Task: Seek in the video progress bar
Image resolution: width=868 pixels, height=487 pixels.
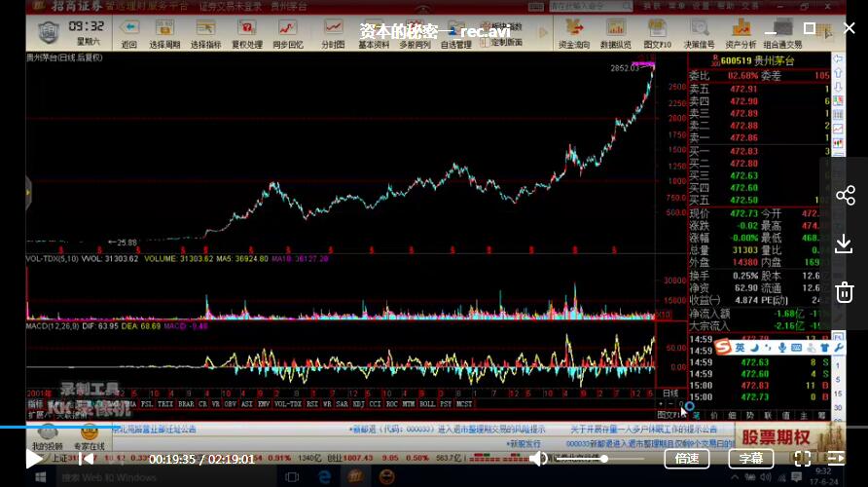Action: point(434,427)
